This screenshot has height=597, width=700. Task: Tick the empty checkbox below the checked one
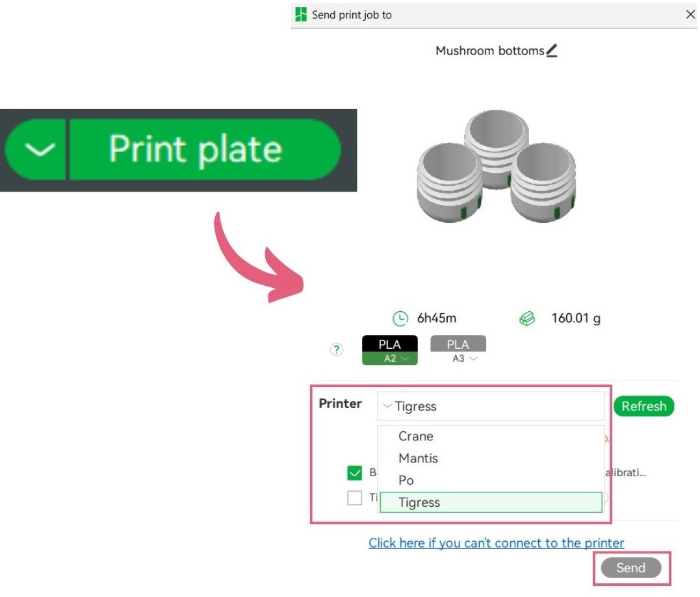click(x=354, y=498)
